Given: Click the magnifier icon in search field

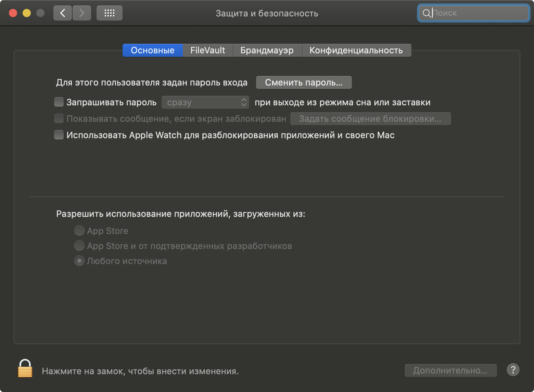Looking at the screenshot, I should coord(427,13).
